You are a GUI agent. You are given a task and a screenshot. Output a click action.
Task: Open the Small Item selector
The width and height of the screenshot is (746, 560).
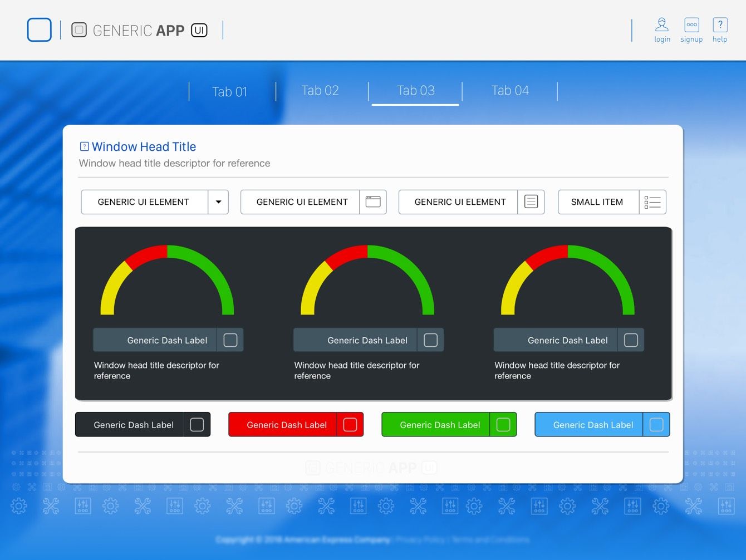coord(612,202)
